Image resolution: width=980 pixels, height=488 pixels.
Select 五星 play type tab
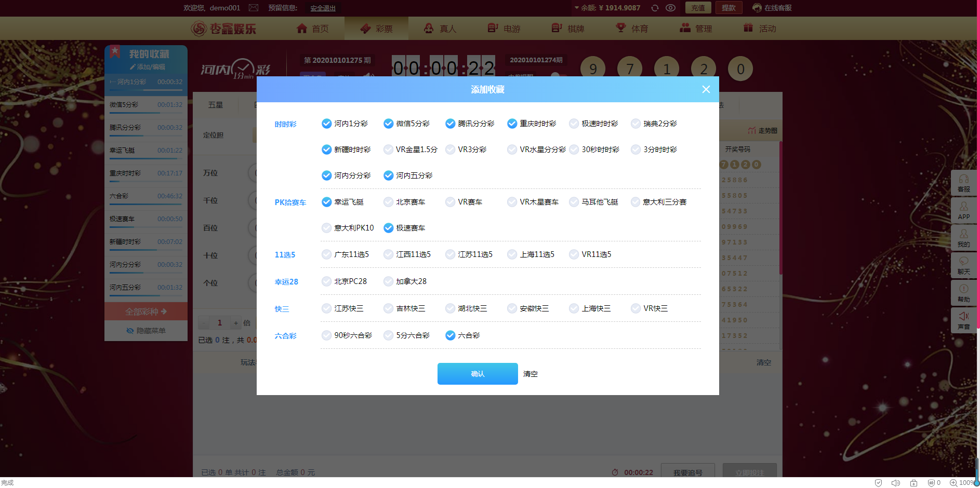216,105
